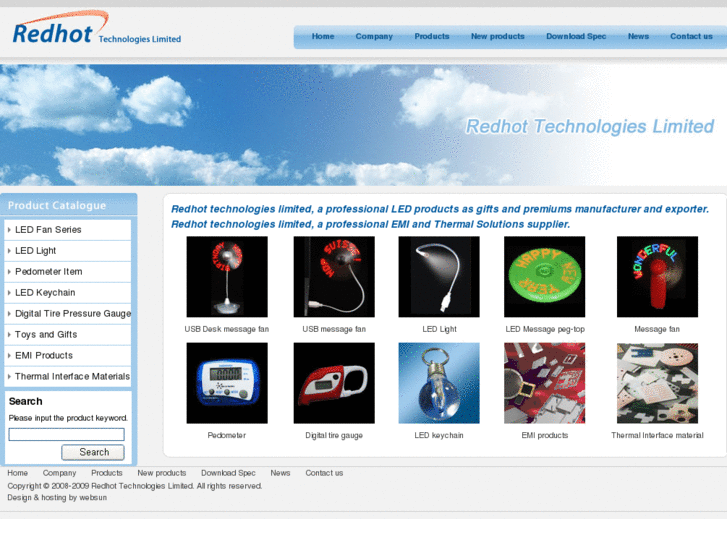Open the LED keychain bulb image

(x=439, y=383)
